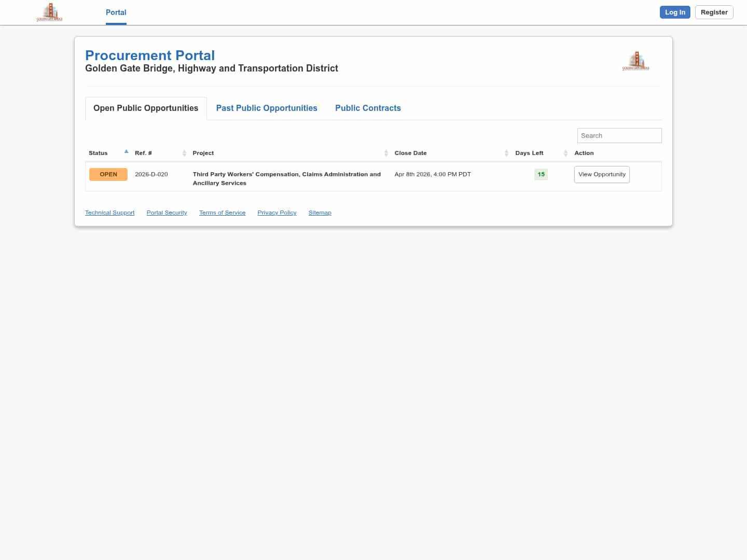Sort by Close Date using its sort arrows
The height and width of the screenshot is (560, 747).
point(506,153)
